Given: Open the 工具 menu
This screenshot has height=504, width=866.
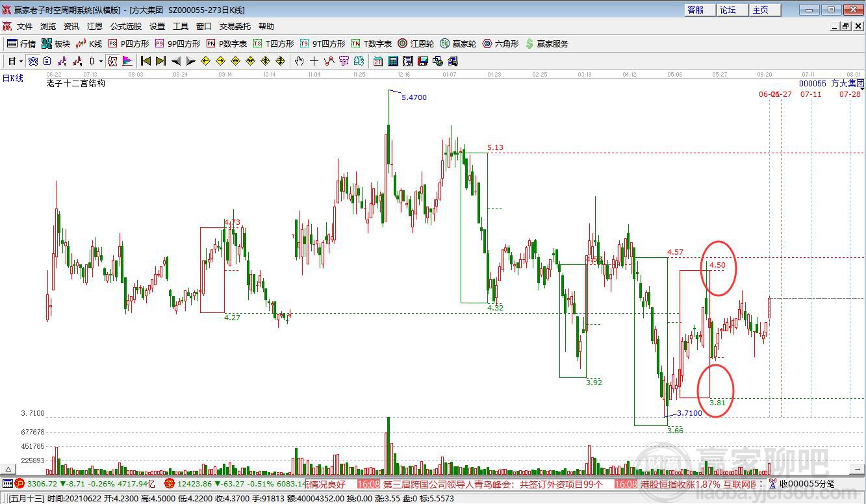Looking at the screenshot, I should (181, 27).
